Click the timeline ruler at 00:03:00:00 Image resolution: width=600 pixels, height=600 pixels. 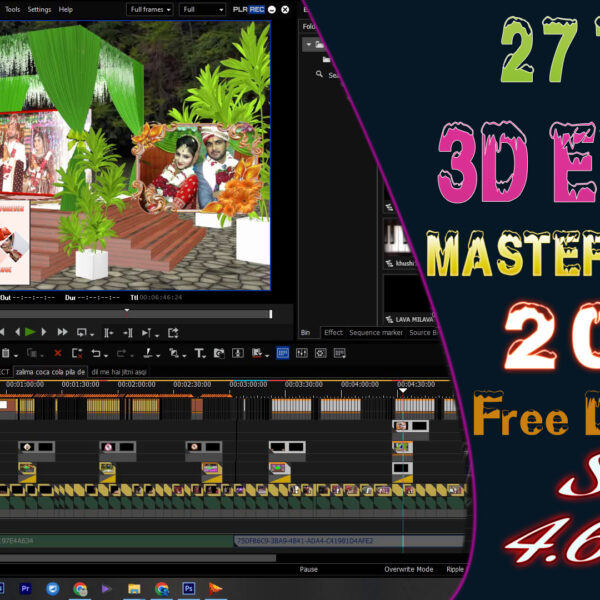click(248, 385)
